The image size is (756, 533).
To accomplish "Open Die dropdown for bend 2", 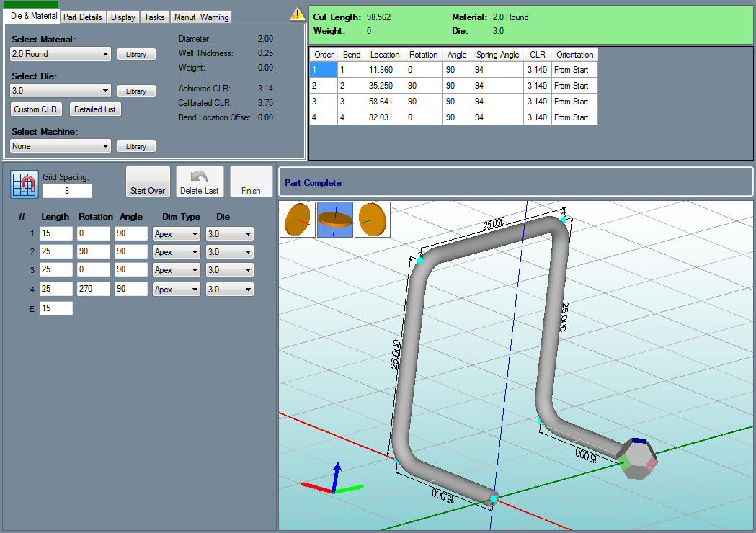I will [229, 252].
